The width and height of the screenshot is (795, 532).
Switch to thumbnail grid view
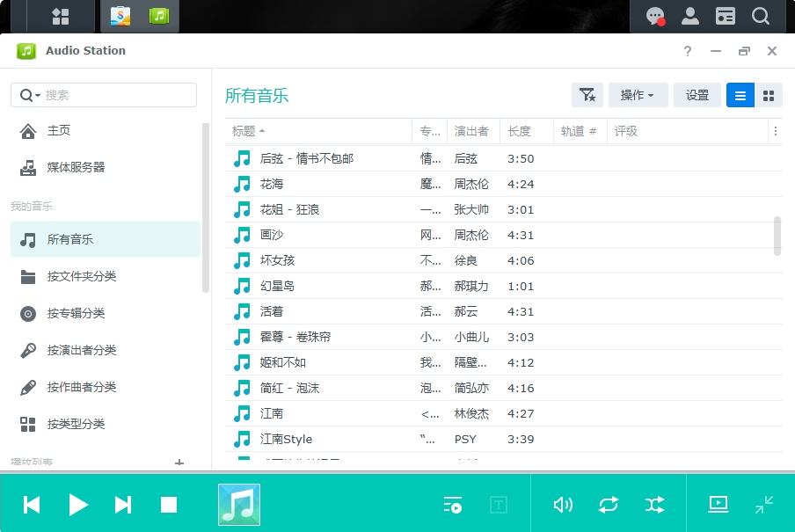coord(769,95)
